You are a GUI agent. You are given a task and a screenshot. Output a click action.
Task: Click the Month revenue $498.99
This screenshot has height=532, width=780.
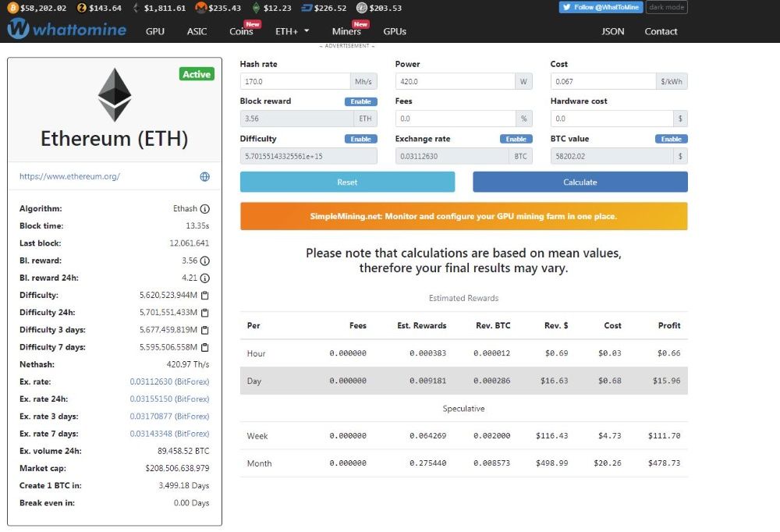tap(551, 463)
